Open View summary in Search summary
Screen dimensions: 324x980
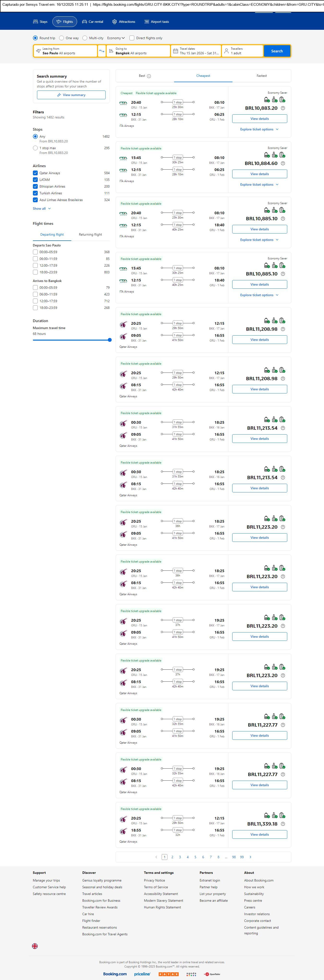[x=71, y=95]
